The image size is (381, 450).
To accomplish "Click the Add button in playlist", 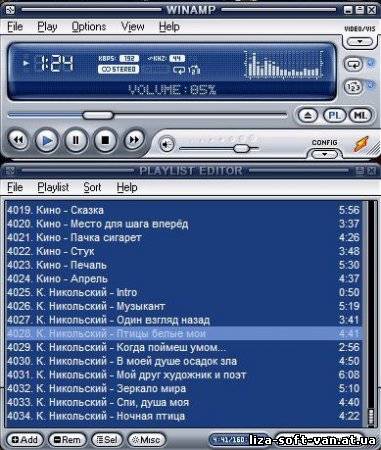I will tap(25, 440).
